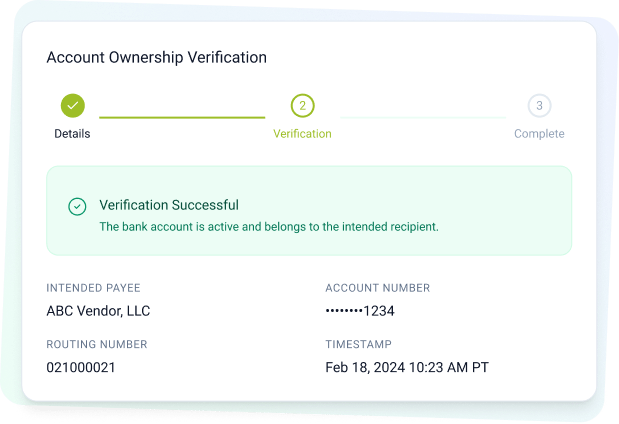Switch to the Verification step label

tap(302, 134)
